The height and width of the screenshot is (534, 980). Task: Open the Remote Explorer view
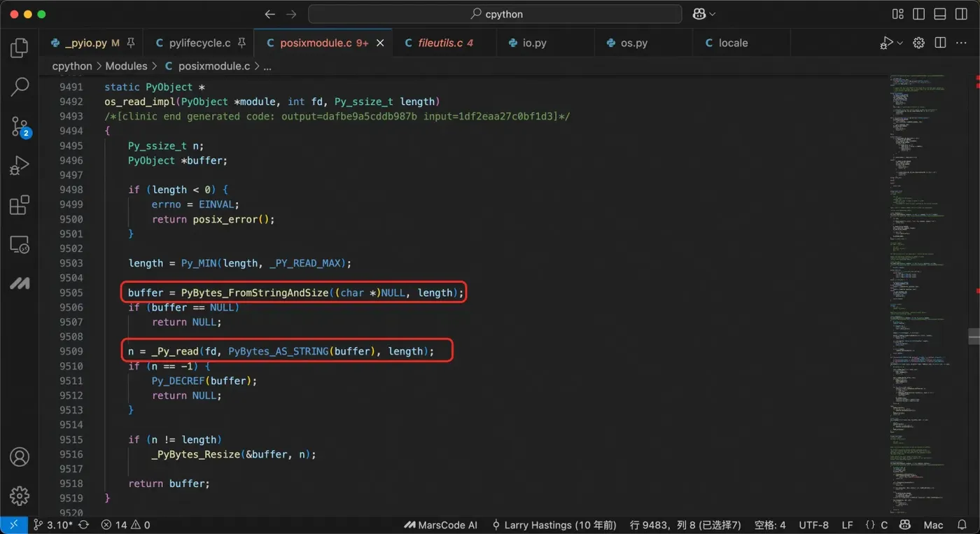(x=20, y=244)
